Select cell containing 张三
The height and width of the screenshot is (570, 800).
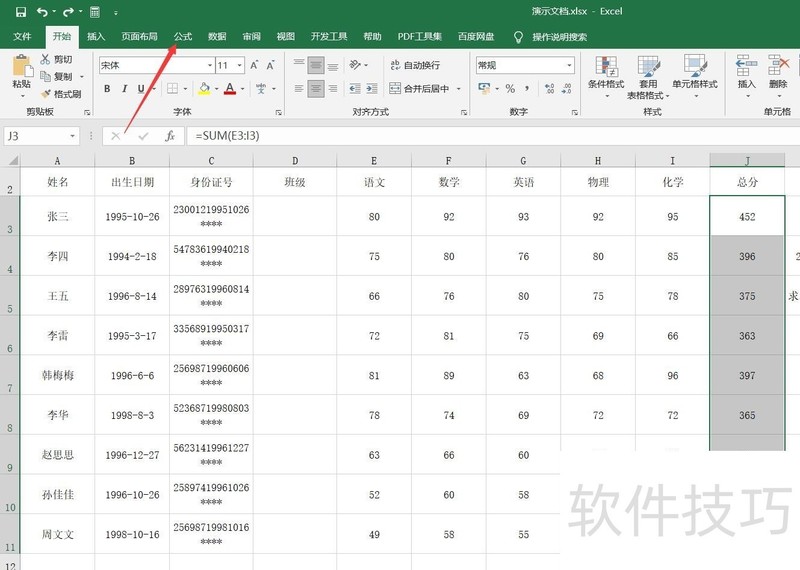[x=58, y=216]
